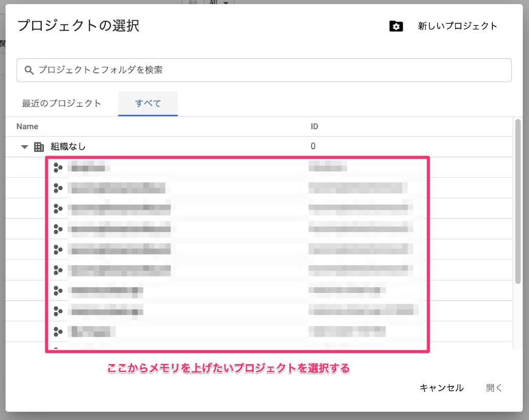This screenshot has width=529, height=420.
Task: Click the fifth project's hexagon icon
Action: pos(58,250)
